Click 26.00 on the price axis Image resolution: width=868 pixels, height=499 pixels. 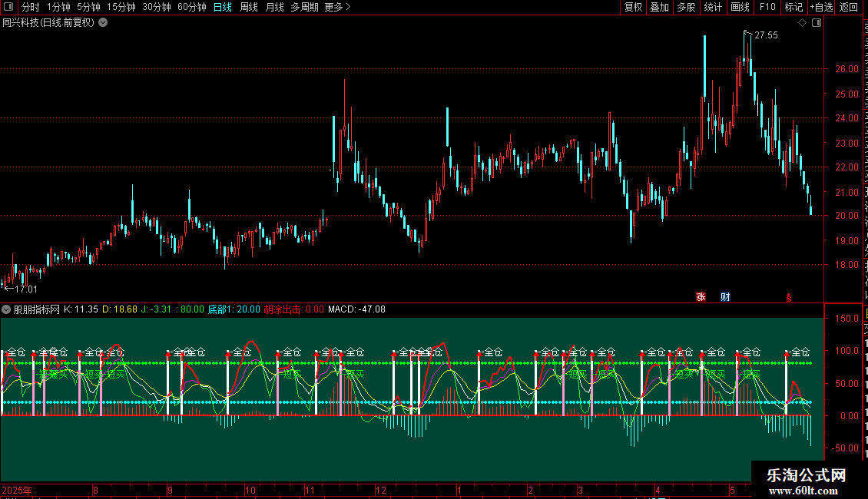point(847,69)
